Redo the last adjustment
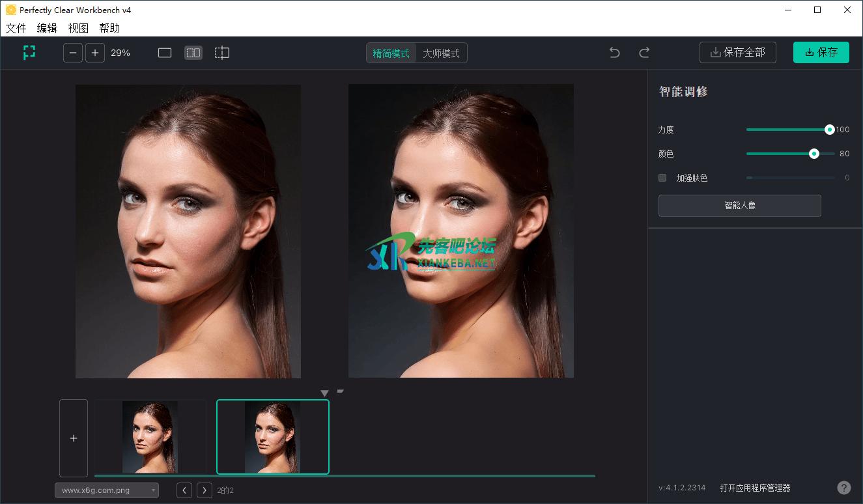 click(644, 53)
